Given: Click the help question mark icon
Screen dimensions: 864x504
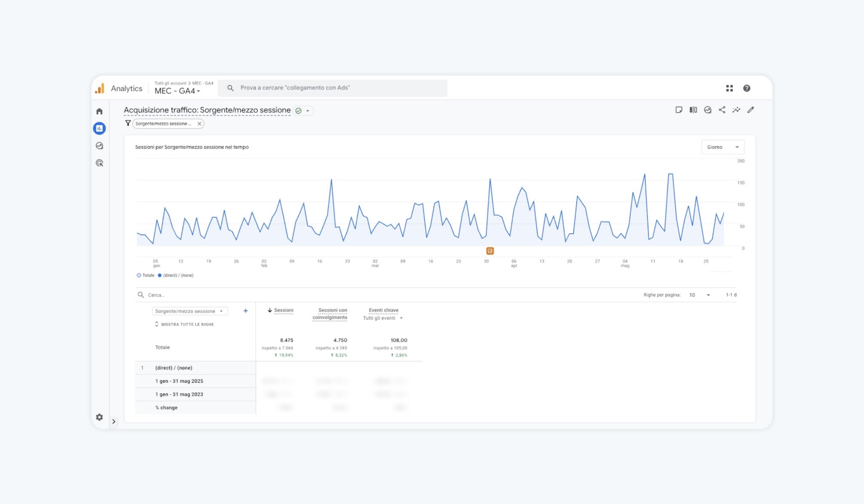Looking at the screenshot, I should pos(746,88).
